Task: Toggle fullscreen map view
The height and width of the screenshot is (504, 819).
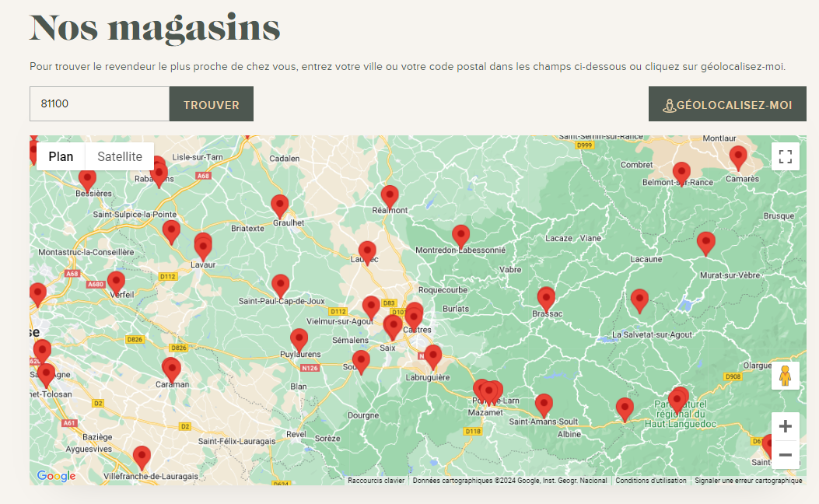Action: tap(785, 156)
